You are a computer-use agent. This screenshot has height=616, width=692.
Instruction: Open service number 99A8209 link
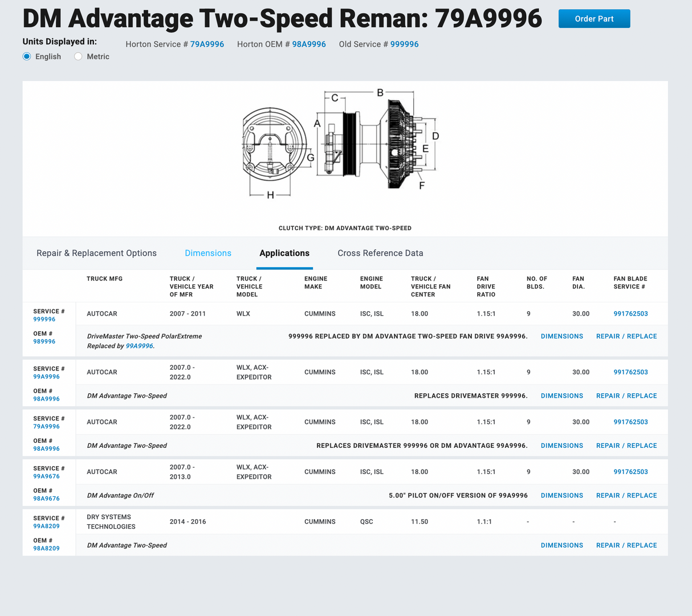click(x=46, y=526)
